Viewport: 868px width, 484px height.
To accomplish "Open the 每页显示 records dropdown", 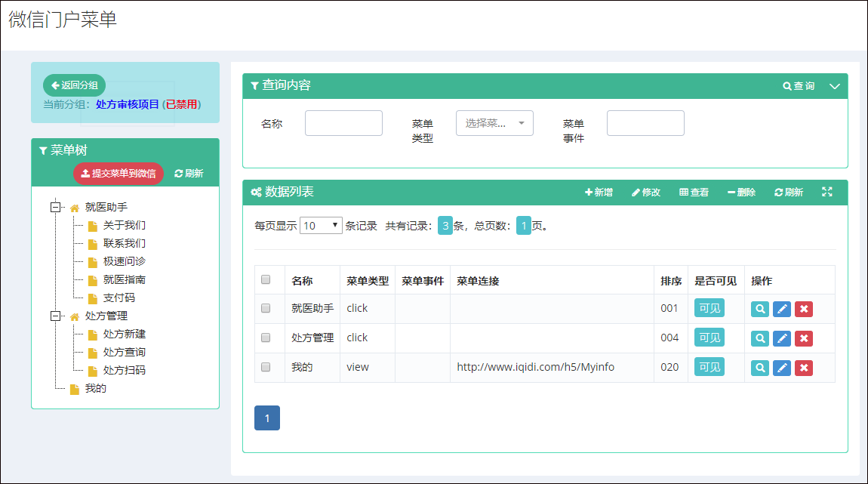I will click(x=321, y=225).
